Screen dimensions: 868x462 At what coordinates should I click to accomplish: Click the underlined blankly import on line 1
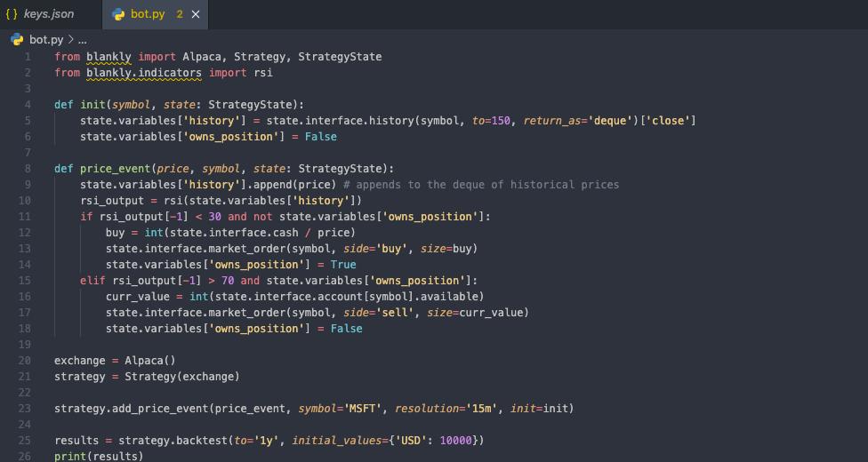click(108, 57)
